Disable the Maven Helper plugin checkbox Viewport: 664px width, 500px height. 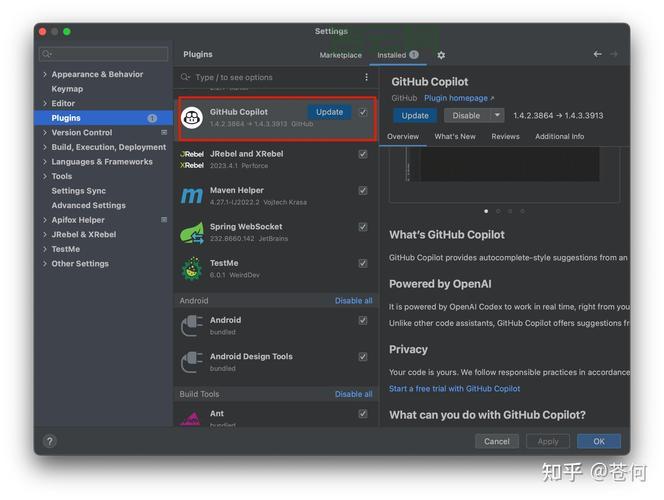363,191
